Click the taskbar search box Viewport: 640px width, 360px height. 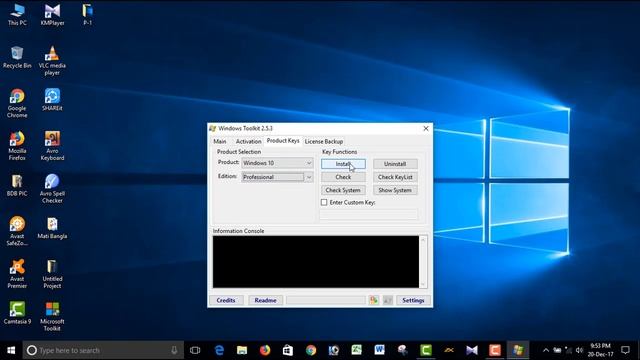coord(103,350)
